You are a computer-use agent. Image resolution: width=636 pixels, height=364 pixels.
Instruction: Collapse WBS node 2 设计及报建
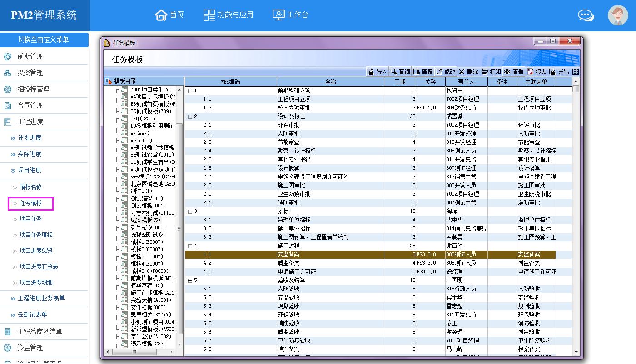[190, 117]
